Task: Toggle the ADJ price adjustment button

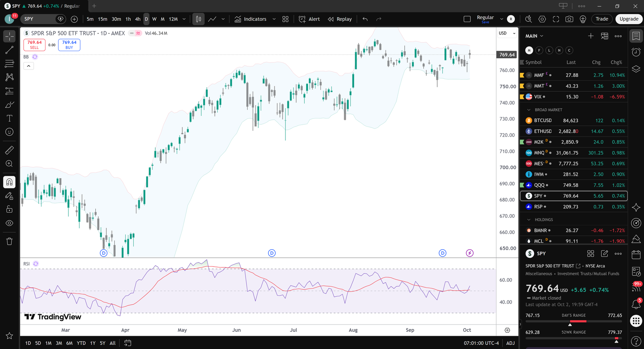Action: (x=510, y=343)
